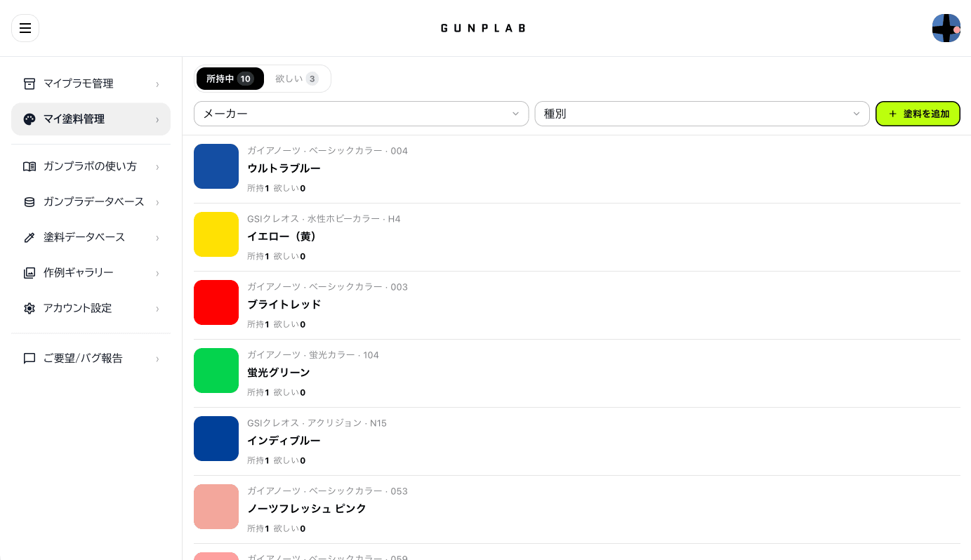
Task: Select the ブライトレッド paint name
Action: [x=284, y=305]
